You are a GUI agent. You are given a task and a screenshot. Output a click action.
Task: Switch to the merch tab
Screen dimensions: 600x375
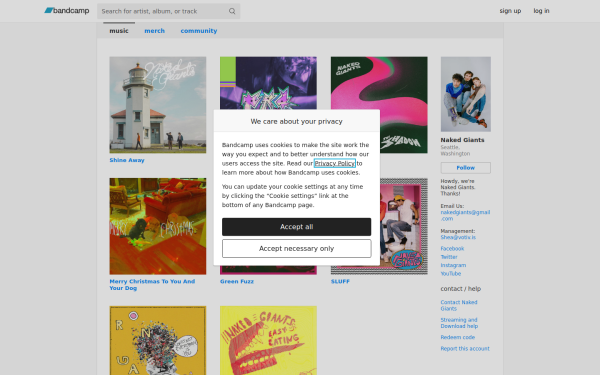155,31
